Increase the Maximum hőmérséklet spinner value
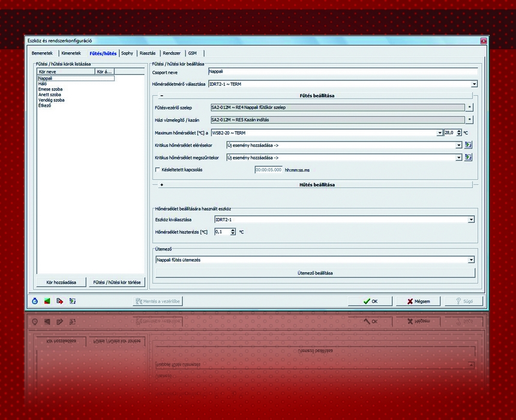The image size is (516, 420). 459,130
